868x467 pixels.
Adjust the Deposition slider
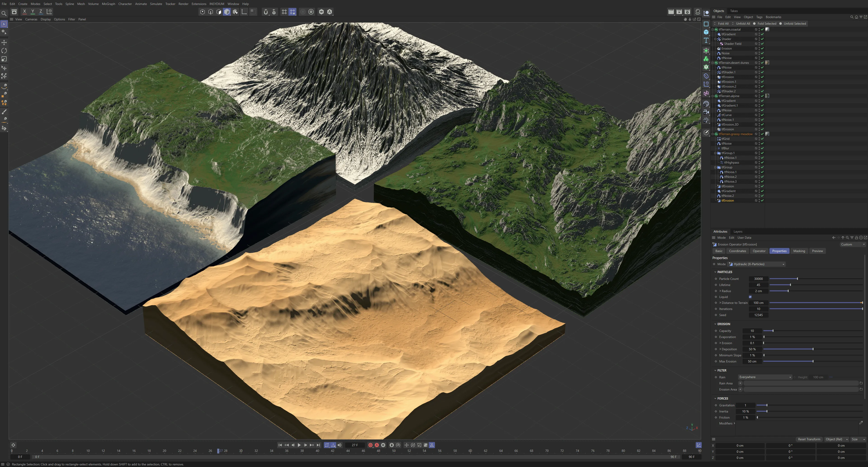(x=813, y=349)
